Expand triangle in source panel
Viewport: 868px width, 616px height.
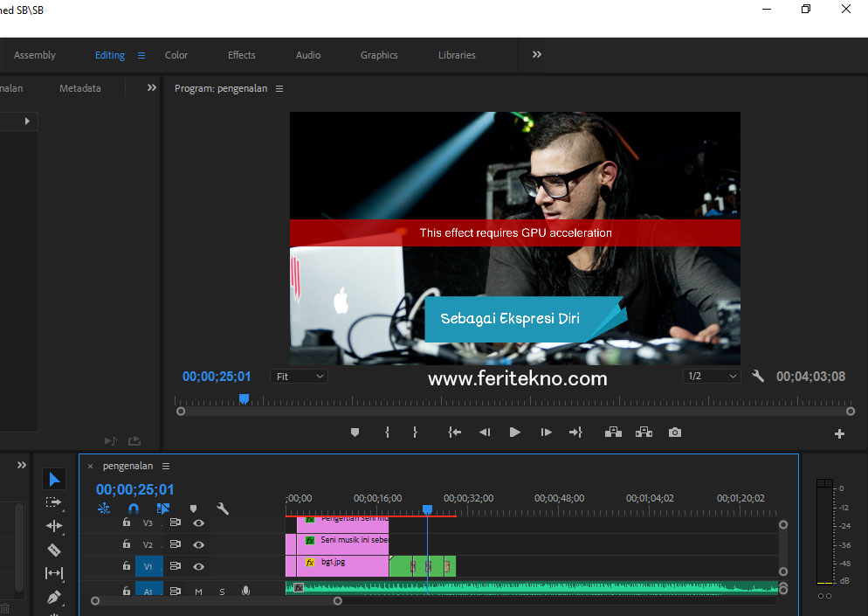27,121
